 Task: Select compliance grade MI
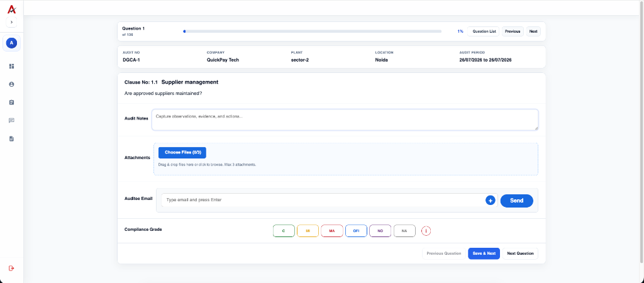[308, 231]
